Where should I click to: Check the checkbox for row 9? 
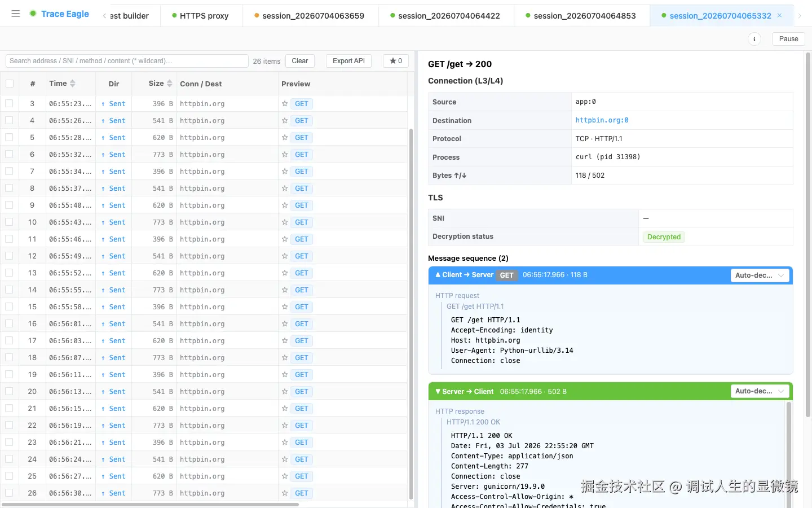(x=10, y=205)
